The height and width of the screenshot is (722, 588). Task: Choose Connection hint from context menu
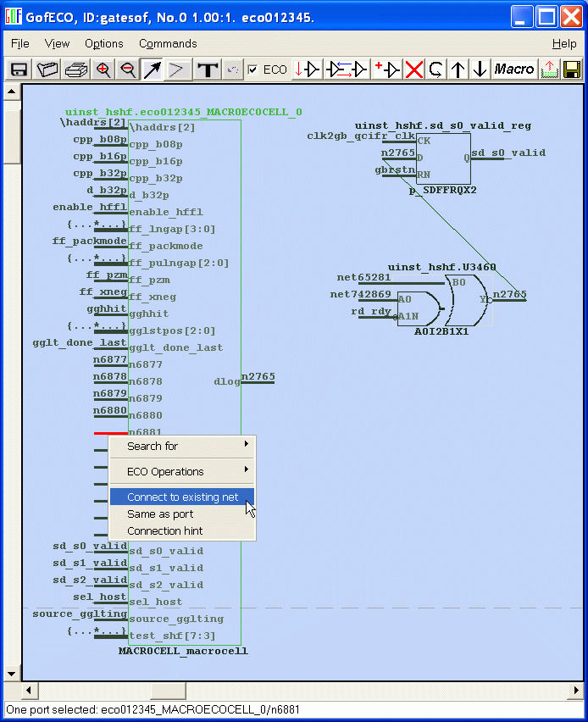click(164, 530)
